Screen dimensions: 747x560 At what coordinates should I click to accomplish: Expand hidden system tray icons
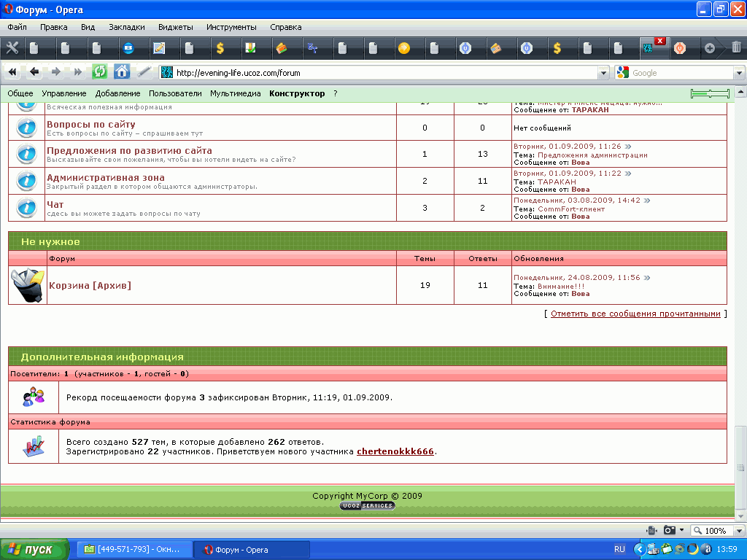pyautogui.click(x=639, y=550)
